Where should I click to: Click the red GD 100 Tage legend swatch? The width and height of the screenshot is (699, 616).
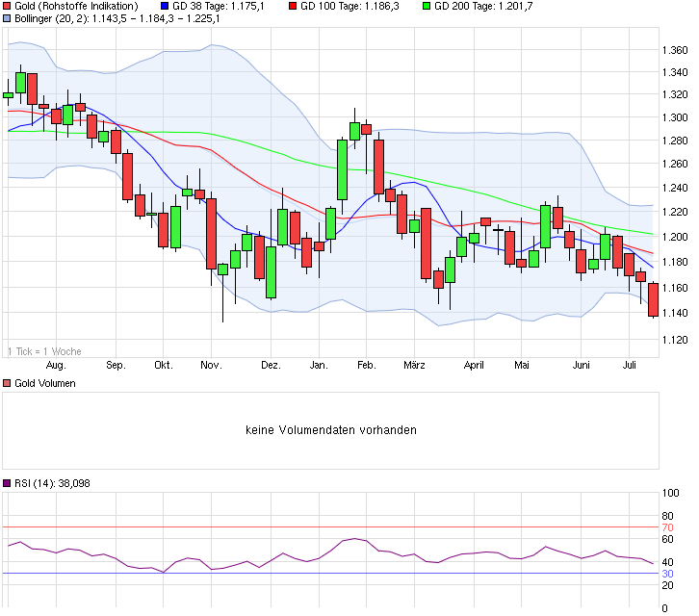tap(293, 6)
